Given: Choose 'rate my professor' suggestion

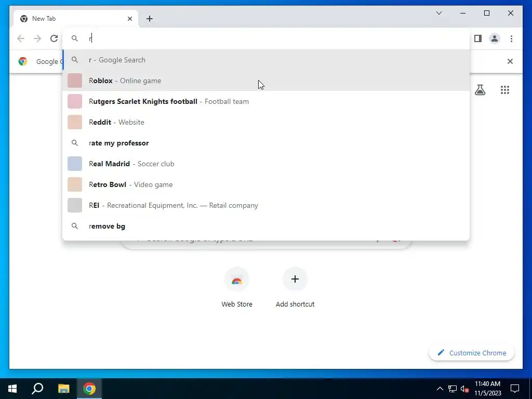Looking at the screenshot, I should point(266,143).
